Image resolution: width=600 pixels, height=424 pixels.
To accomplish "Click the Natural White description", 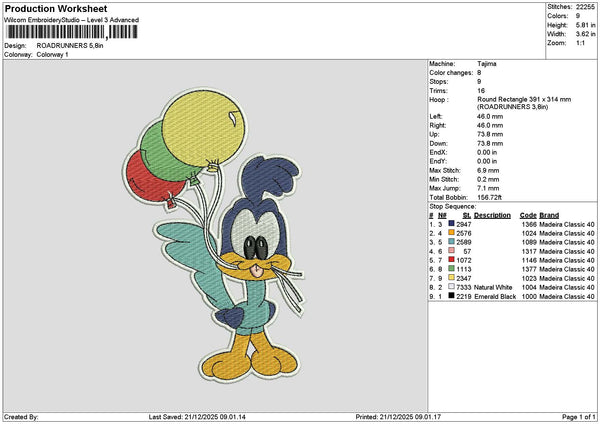I will click(x=493, y=287).
